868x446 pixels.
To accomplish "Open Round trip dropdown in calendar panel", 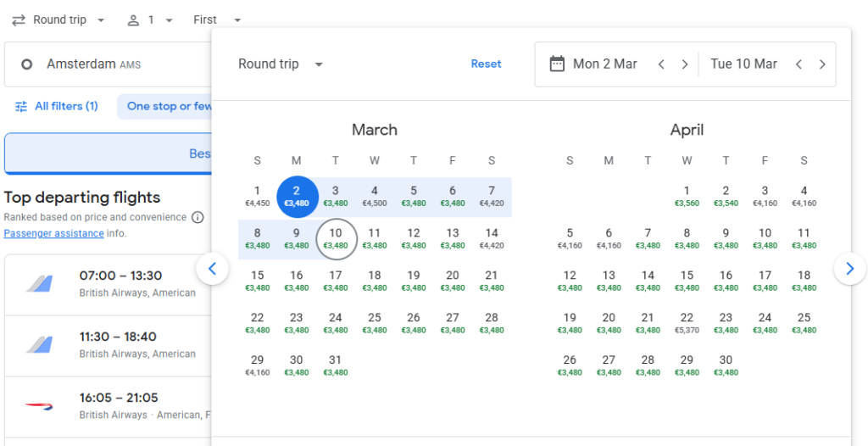I will pyautogui.click(x=281, y=64).
